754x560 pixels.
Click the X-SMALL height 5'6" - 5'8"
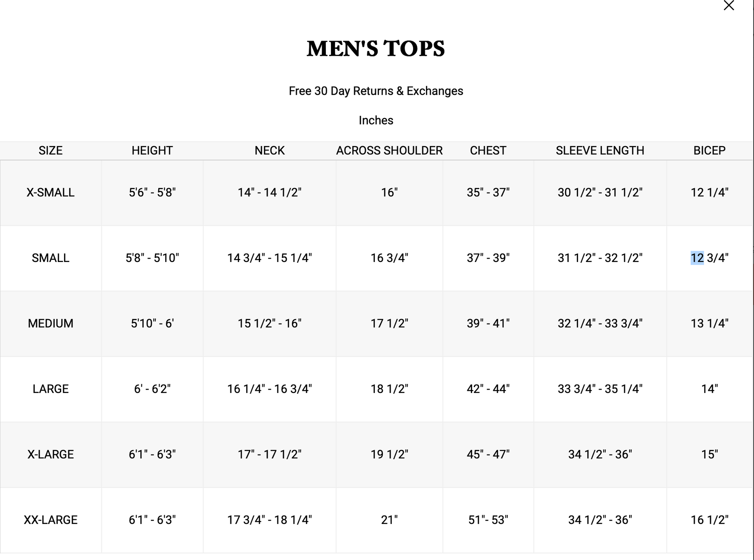click(152, 193)
